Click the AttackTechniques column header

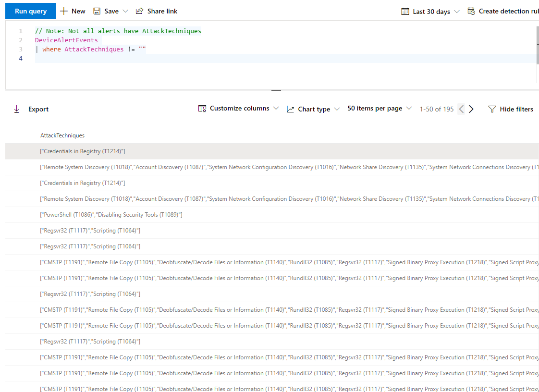coord(62,135)
